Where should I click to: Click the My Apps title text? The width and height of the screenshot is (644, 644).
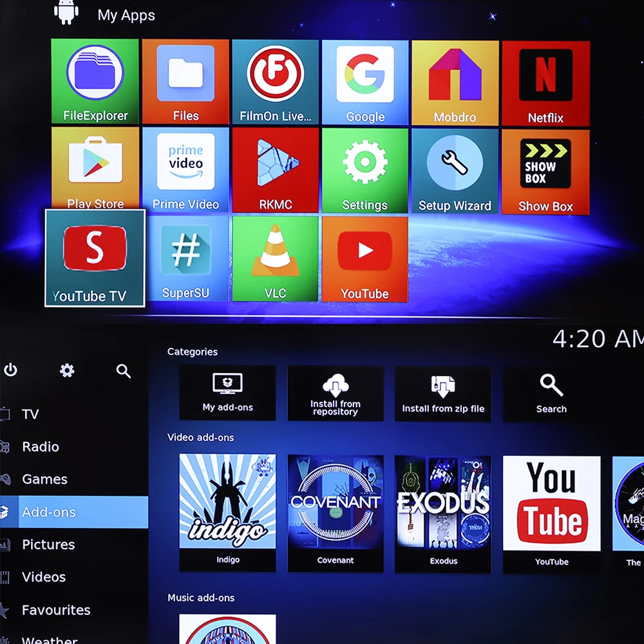126,15
